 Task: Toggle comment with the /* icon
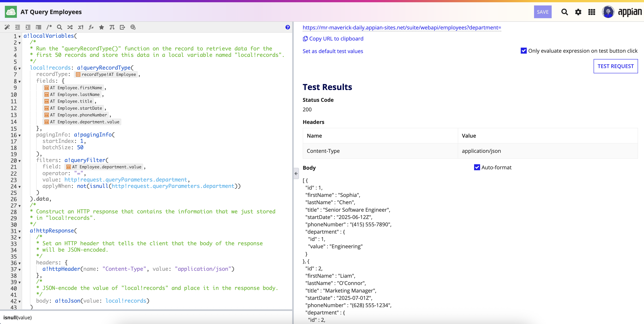pyautogui.click(x=49, y=27)
